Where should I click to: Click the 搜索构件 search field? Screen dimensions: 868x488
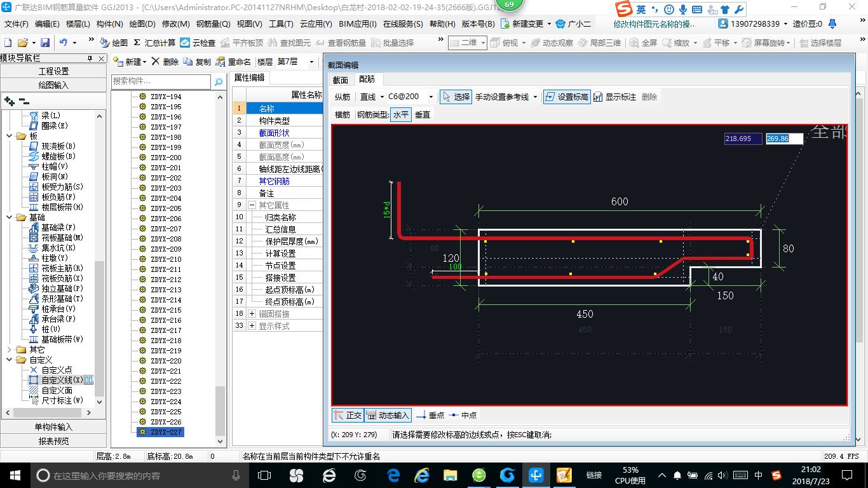click(x=161, y=82)
